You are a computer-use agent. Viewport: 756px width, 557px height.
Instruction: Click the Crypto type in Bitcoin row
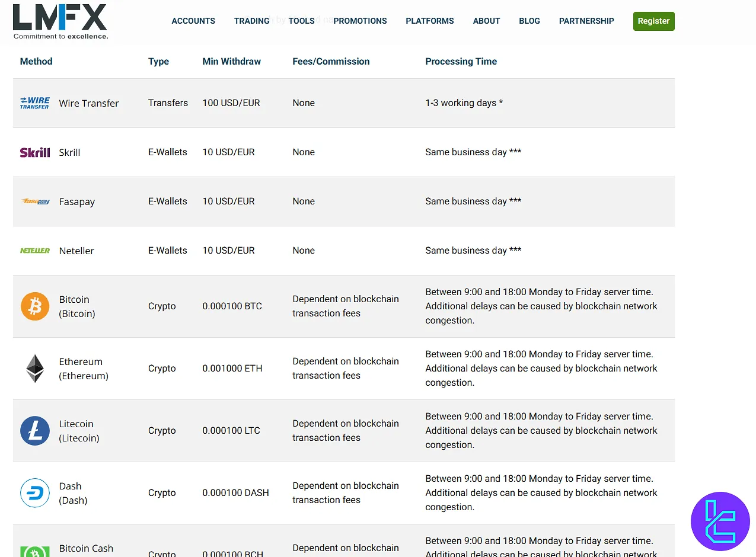(x=162, y=306)
